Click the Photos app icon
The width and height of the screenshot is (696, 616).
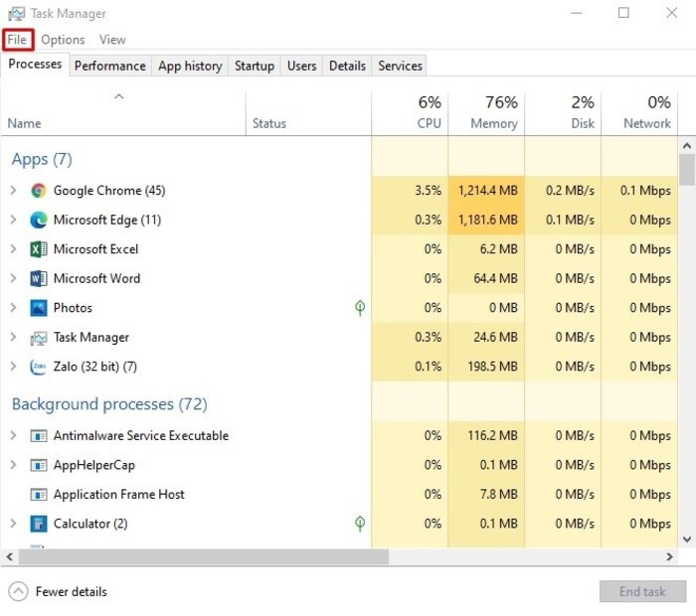click(x=39, y=308)
